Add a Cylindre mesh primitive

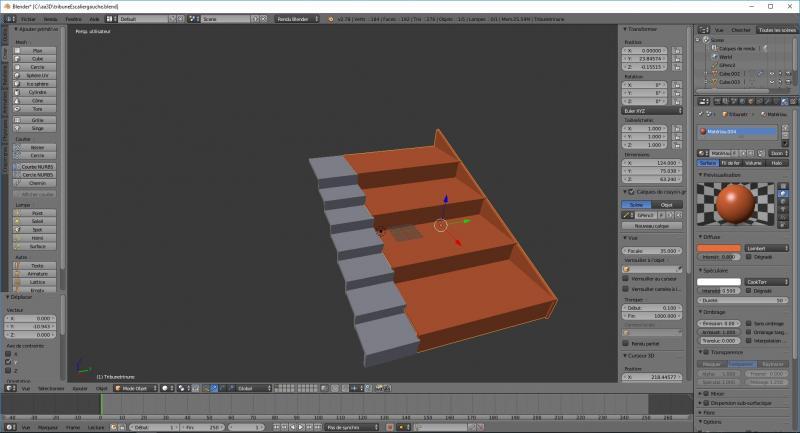coord(38,92)
